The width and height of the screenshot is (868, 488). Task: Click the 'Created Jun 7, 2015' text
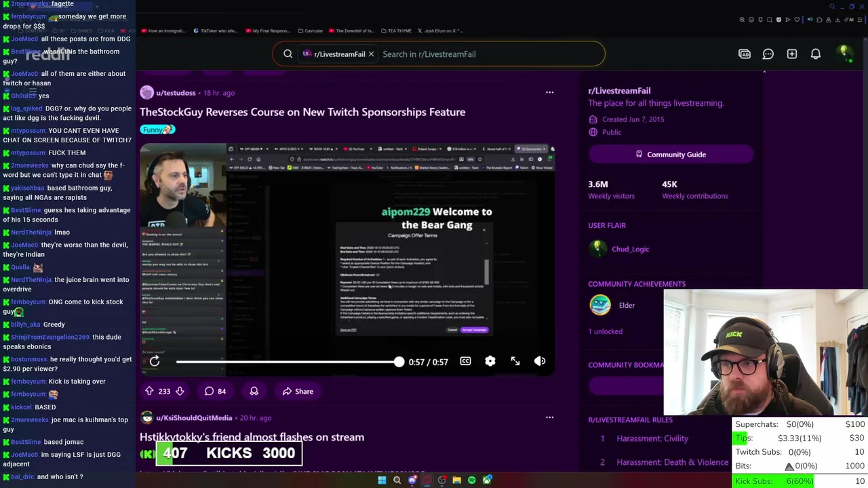[633, 119]
